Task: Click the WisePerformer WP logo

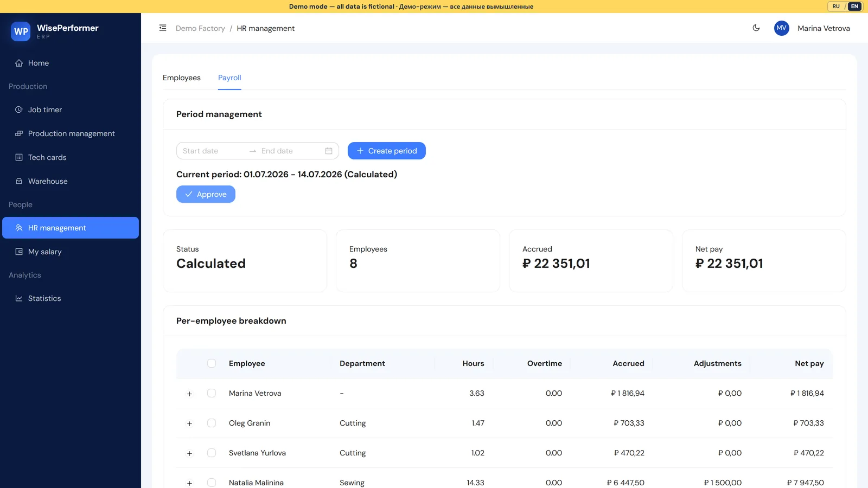Action: click(x=21, y=31)
